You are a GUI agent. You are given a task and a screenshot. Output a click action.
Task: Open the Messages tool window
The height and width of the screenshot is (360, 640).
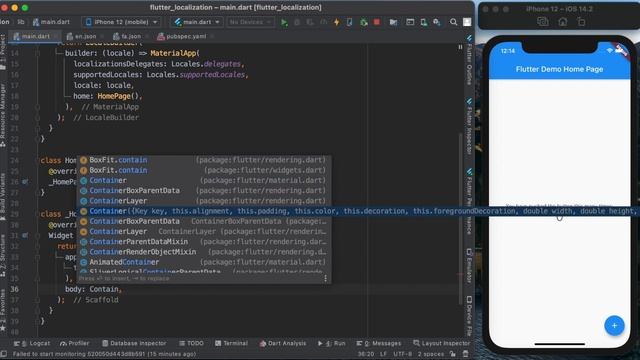(378, 343)
